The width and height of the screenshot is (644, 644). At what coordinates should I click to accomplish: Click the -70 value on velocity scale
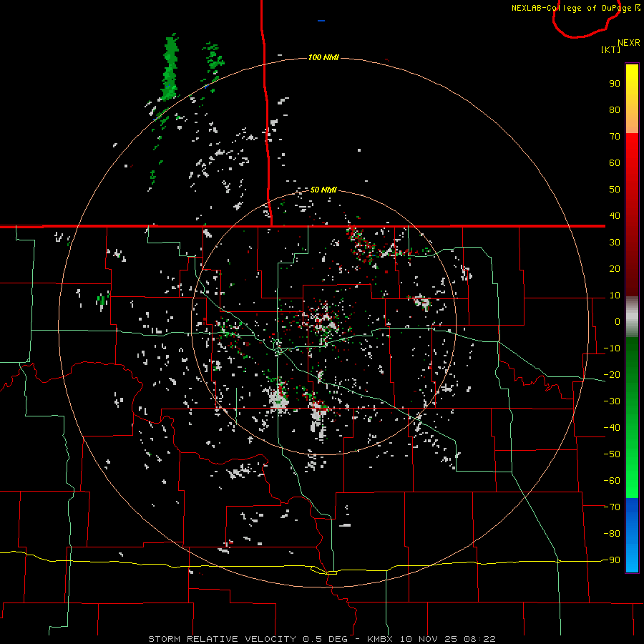612,507
